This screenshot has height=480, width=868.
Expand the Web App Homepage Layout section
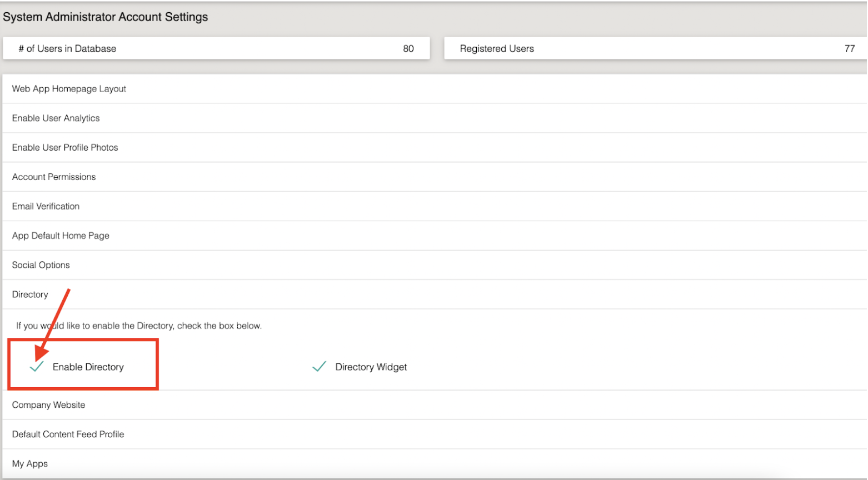pyautogui.click(x=68, y=88)
